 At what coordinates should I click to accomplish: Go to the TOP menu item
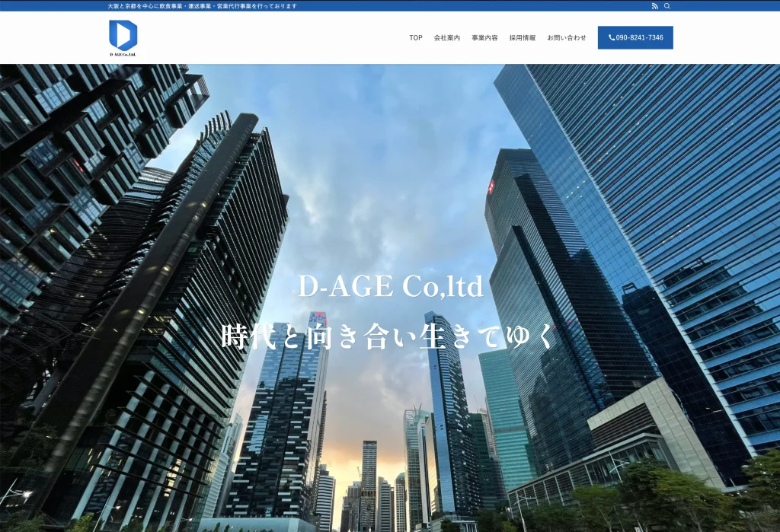click(x=416, y=38)
